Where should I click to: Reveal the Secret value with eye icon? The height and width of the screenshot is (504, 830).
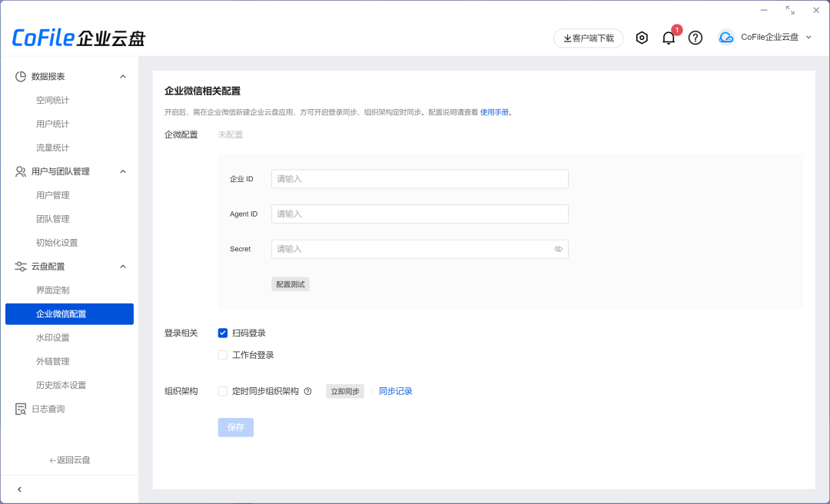(x=559, y=249)
